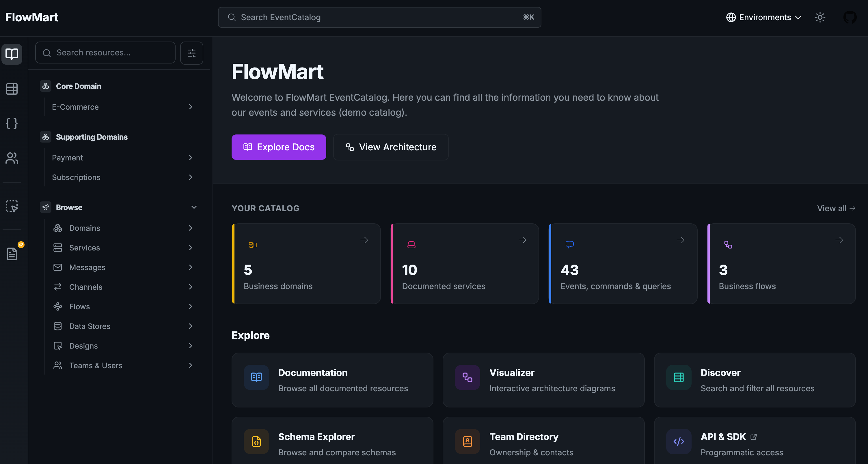Open Subscriptions under Supporting Domains
The width and height of the screenshot is (868, 464).
point(76,177)
